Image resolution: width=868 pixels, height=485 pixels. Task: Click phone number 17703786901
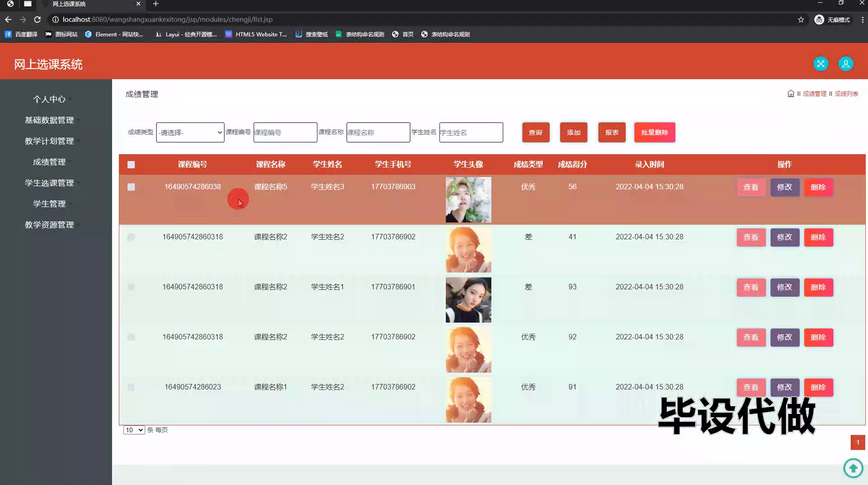393,287
